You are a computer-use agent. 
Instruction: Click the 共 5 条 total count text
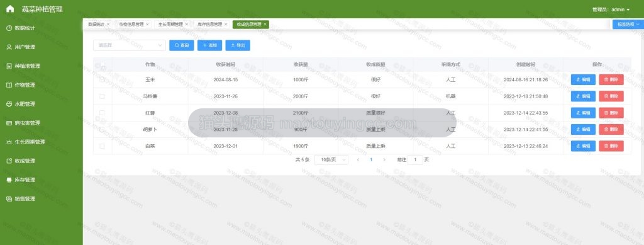pyautogui.click(x=303, y=159)
